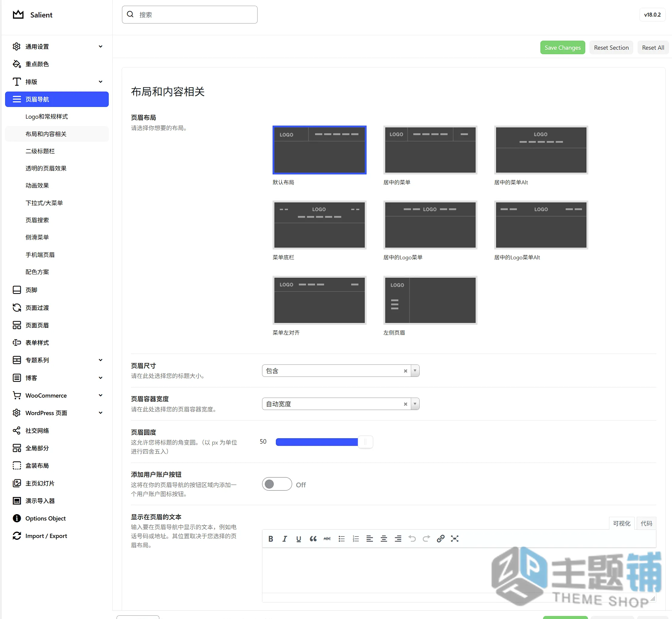
Task: Expand the WordPress 页面 section chevron
Action: click(101, 413)
